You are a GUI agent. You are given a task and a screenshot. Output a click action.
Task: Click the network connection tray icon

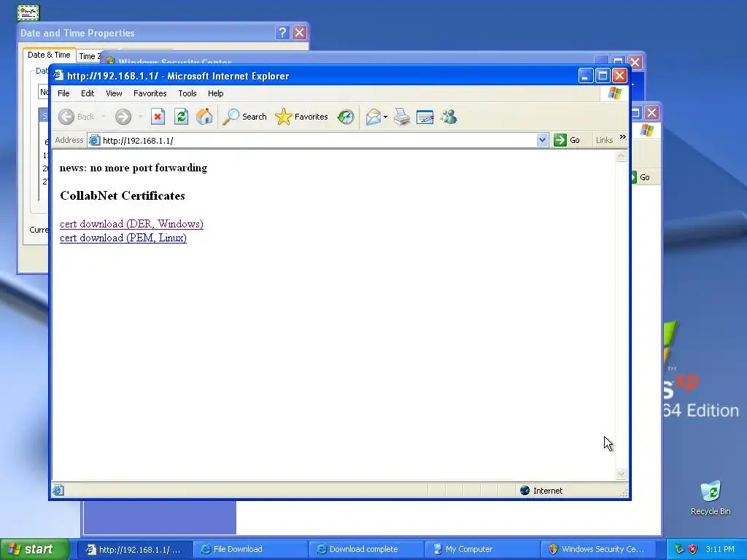coord(679,549)
